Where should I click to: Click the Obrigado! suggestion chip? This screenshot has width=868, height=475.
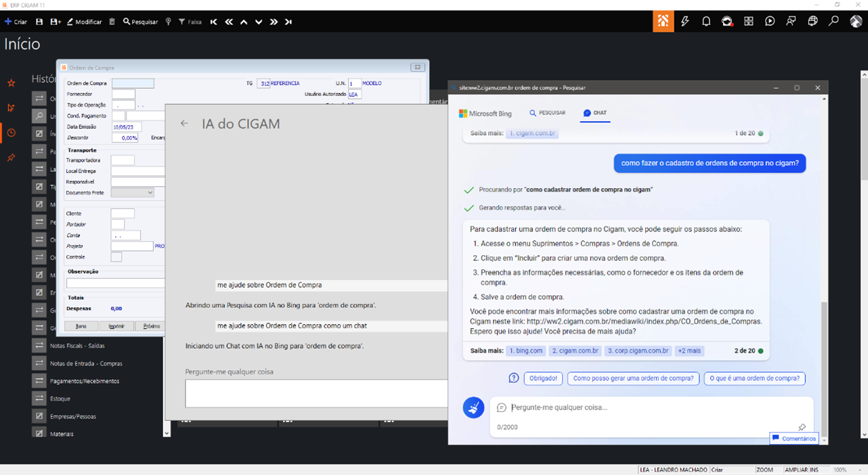pyautogui.click(x=543, y=378)
